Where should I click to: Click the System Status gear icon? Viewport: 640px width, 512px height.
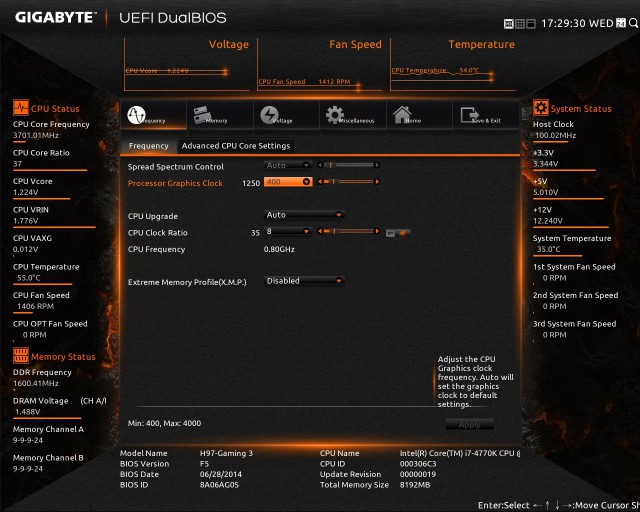click(541, 108)
